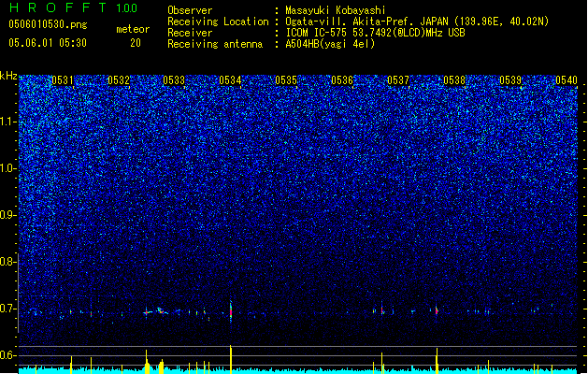Click the 0535 time marker
Image resolution: width=588 pixels, height=374 pixels.
tap(286, 80)
